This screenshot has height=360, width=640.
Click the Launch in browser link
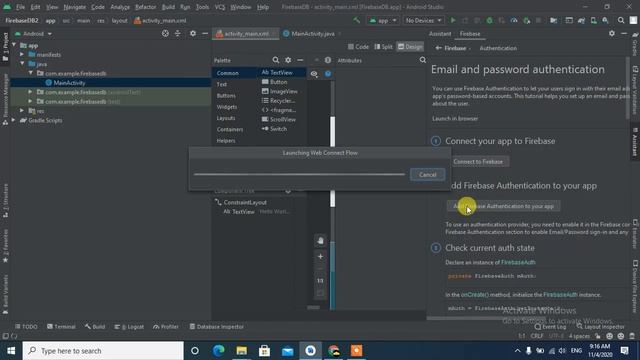coord(455,118)
